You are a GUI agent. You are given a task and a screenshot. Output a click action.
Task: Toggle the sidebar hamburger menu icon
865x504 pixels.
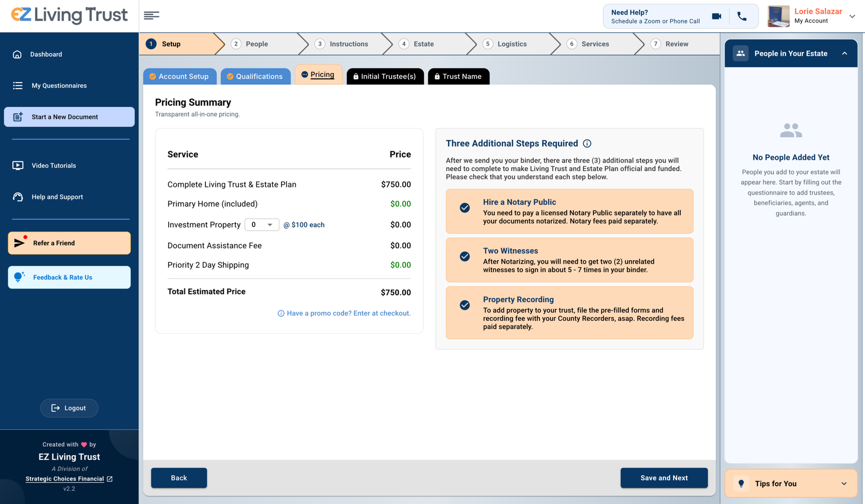(151, 16)
